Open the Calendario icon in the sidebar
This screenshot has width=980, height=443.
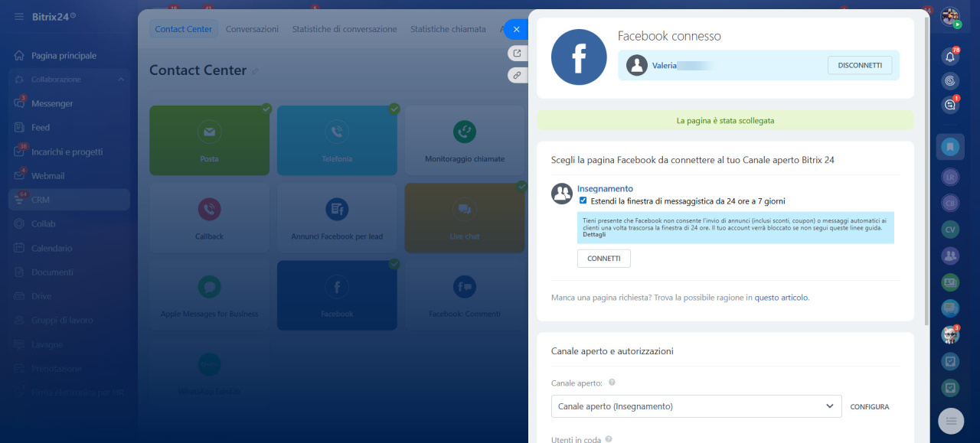(x=18, y=248)
